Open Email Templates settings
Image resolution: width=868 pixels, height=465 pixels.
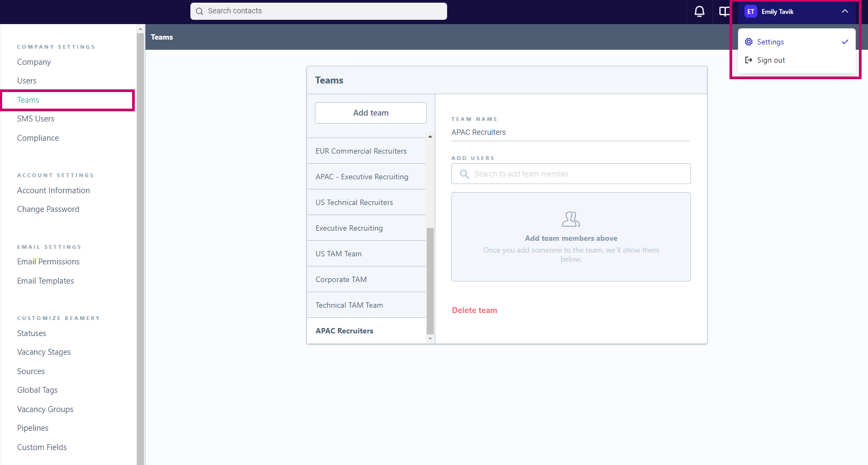[45, 281]
